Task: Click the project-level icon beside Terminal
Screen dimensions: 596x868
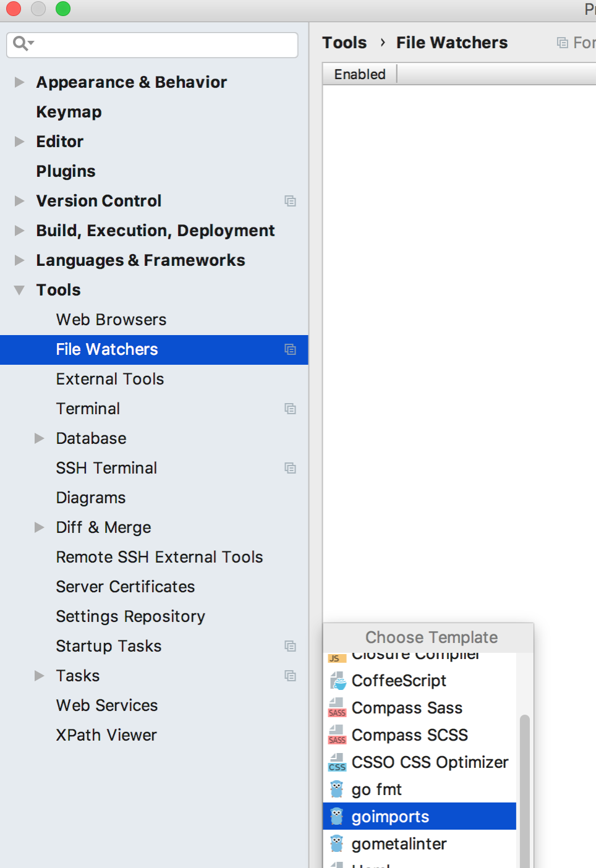Action: tap(290, 409)
